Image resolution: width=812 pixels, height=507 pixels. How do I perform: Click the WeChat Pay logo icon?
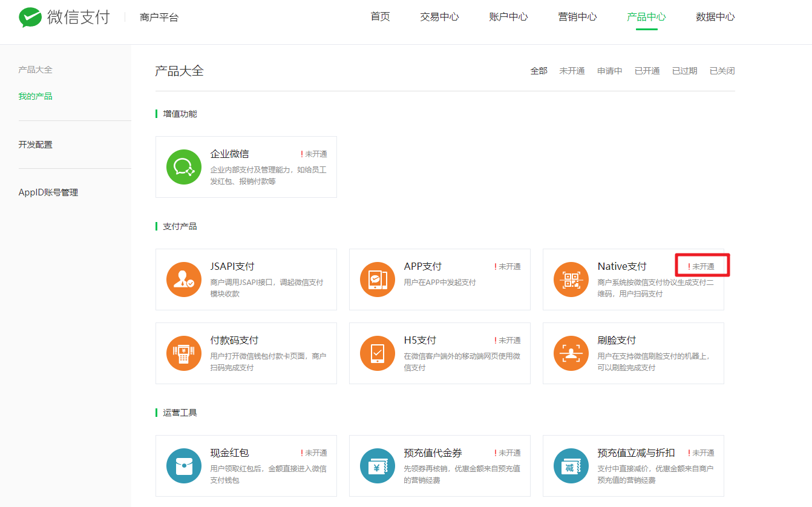tap(31, 18)
